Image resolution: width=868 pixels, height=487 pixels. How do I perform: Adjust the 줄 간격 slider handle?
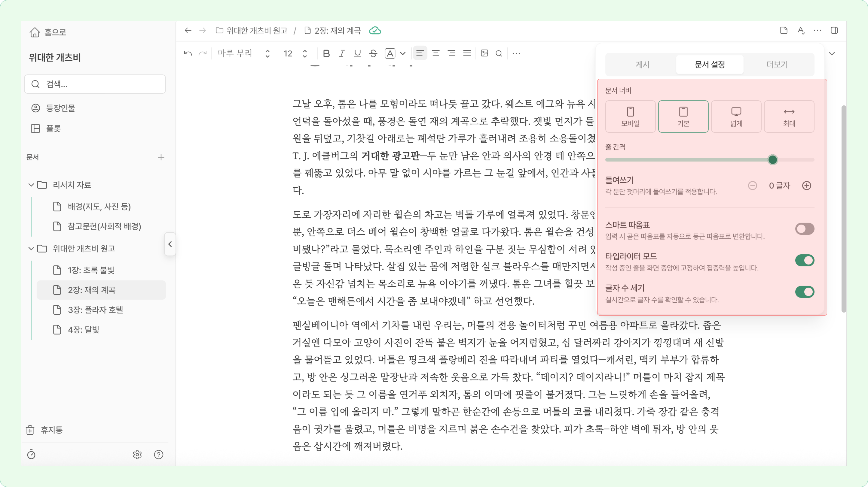(x=773, y=159)
